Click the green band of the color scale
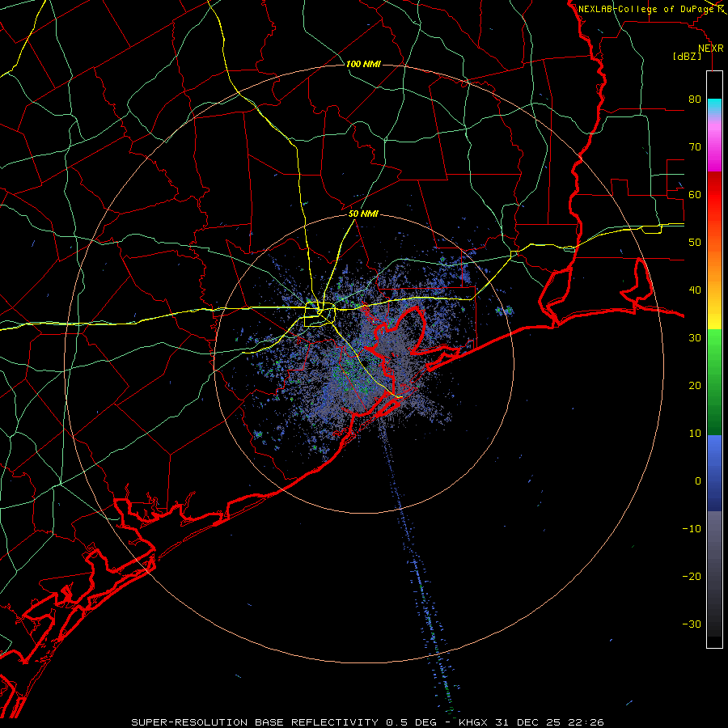 tap(714, 382)
